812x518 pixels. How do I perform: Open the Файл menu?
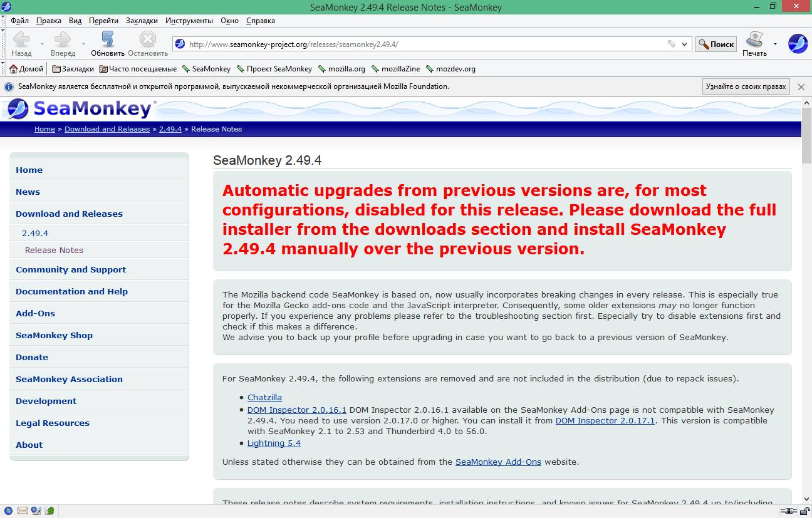click(20, 21)
